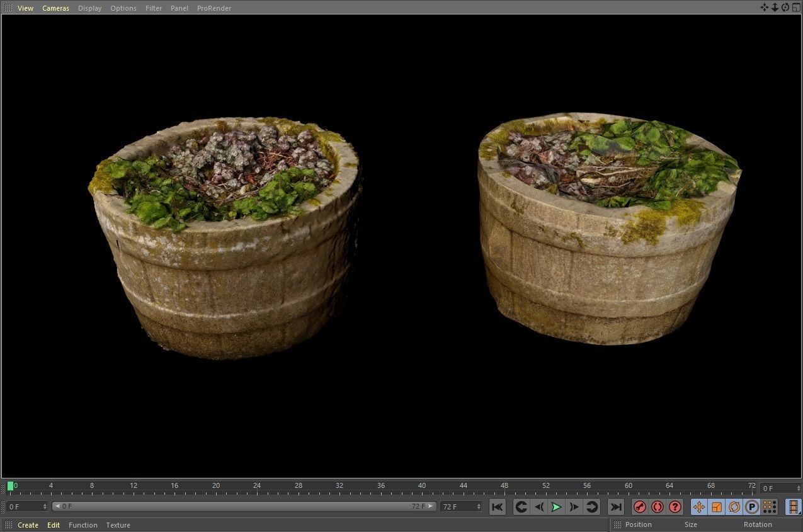
Task: Click the material manager grip handle
Action: click(8, 525)
